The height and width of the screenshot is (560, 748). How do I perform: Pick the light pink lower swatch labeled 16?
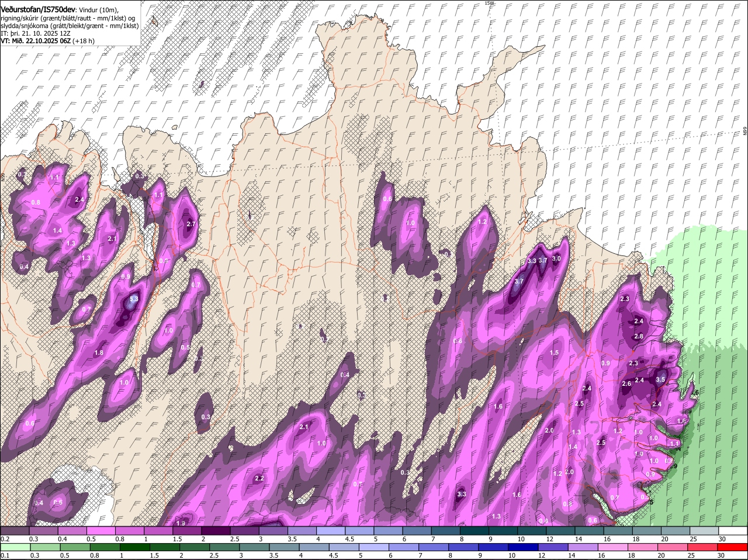pyautogui.click(x=613, y=547)
